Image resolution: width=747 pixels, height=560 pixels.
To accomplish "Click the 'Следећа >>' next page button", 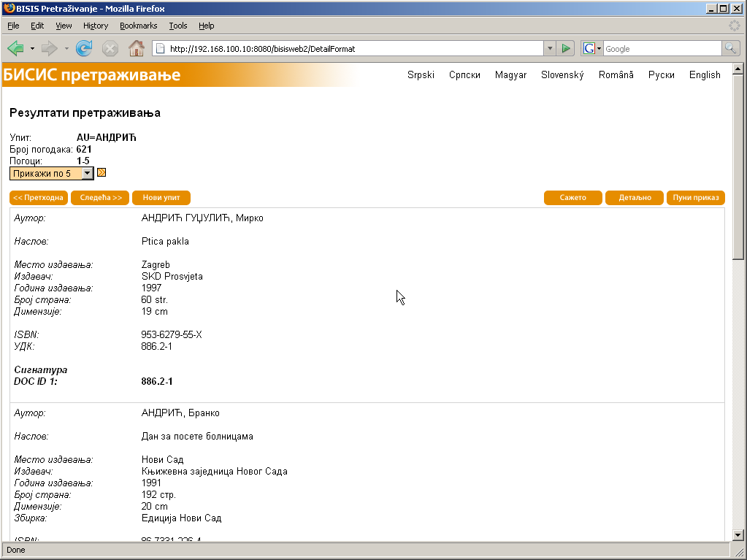I will click(x=100, y=198).
